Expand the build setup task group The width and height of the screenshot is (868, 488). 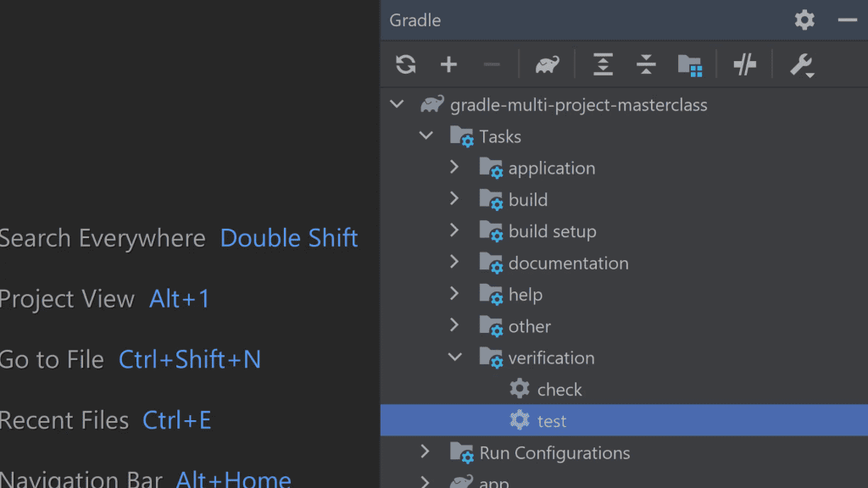454,230
